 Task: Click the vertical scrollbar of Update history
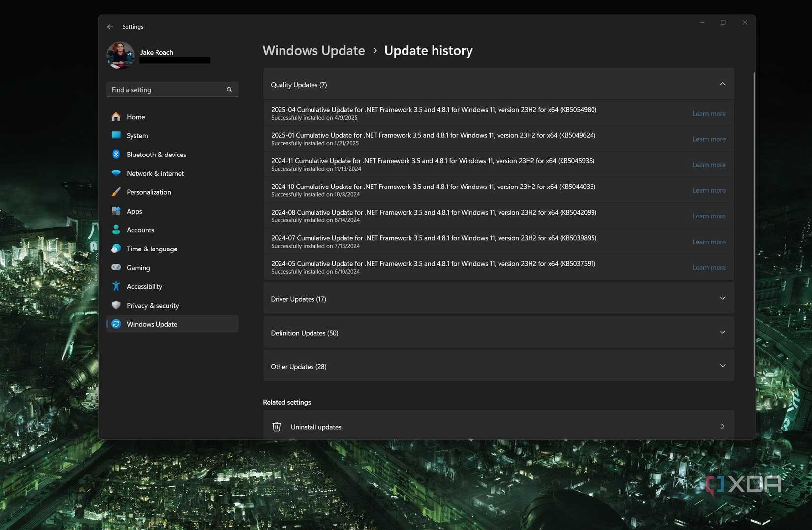(x=754, y=225)
